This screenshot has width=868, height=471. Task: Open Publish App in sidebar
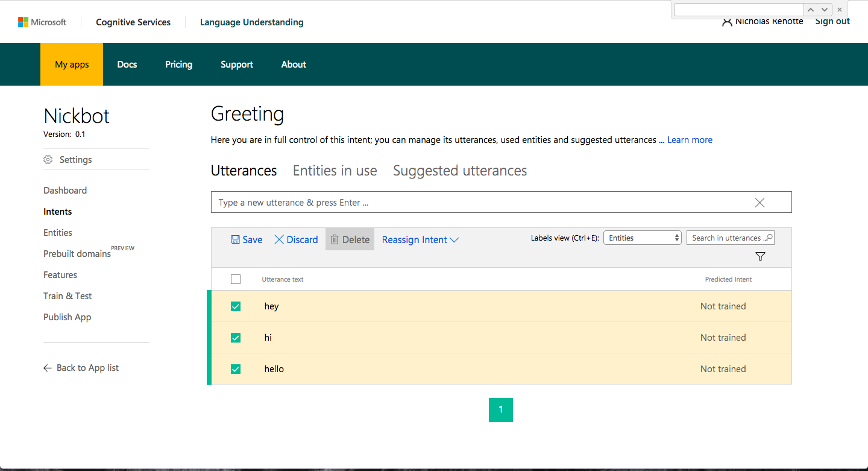(x=68, y=317)
